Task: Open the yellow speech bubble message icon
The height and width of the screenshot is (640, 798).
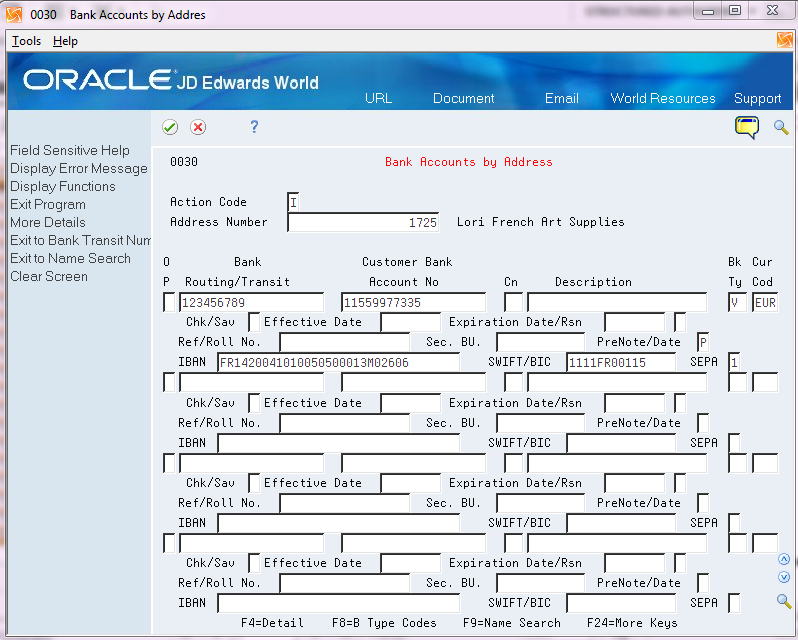Action: click(x=747, y=127)
